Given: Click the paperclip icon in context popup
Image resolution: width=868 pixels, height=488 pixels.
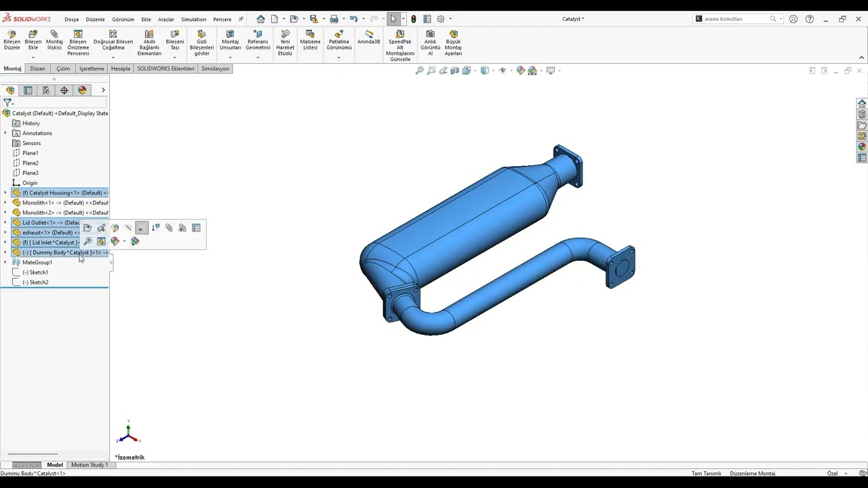Looking at the screenshot, I should [x=169, y=228].
